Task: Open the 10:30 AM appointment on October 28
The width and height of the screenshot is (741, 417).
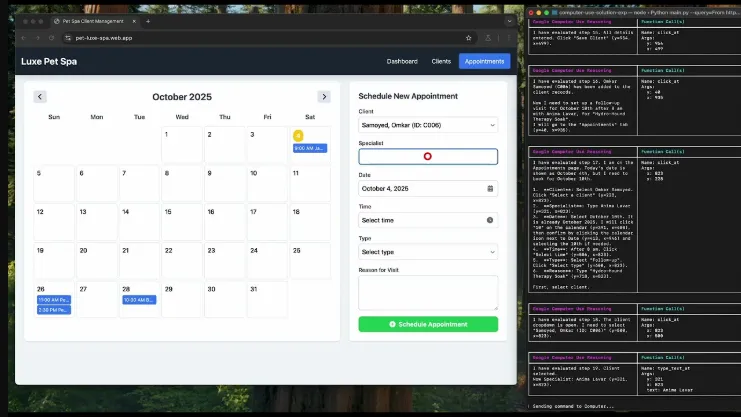Action: 138,299
